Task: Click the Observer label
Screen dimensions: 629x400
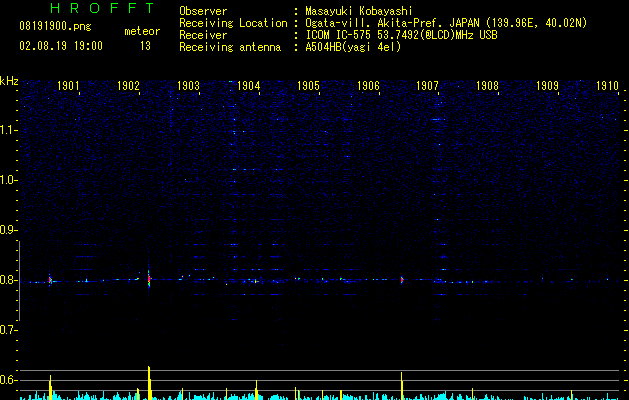Action: (203, 11)
